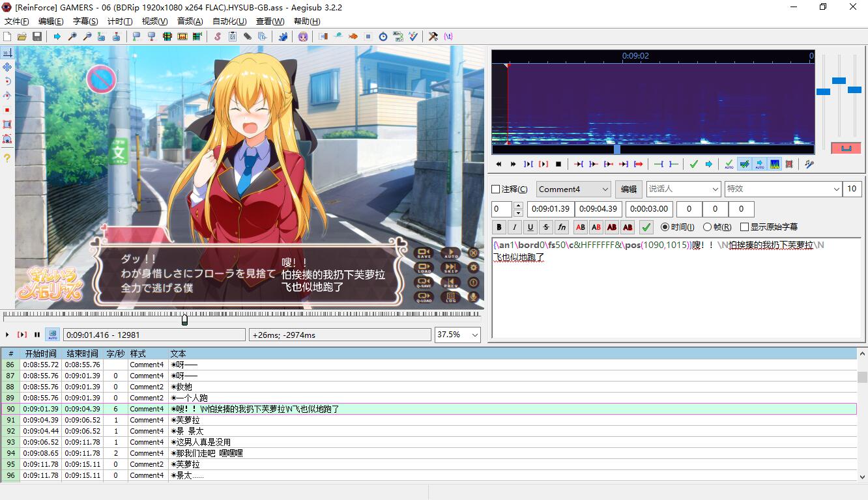Image resolution: width=868 pixels, height=500 pixels.
Task: Click the override tags \t toolbar icon
Action: [448, 36]
